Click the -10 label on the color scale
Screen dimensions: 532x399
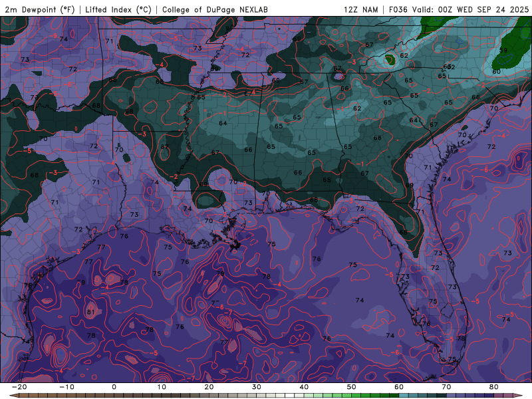click(66, 387)
